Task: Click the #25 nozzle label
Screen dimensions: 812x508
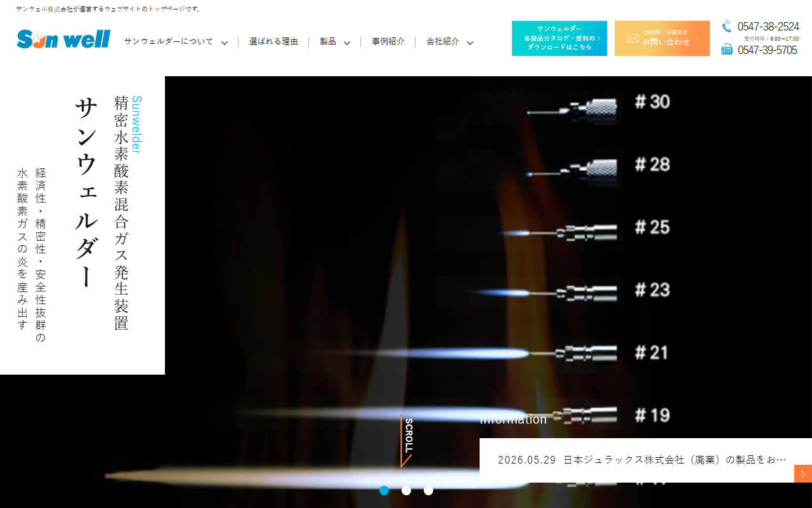Action: 652,227
